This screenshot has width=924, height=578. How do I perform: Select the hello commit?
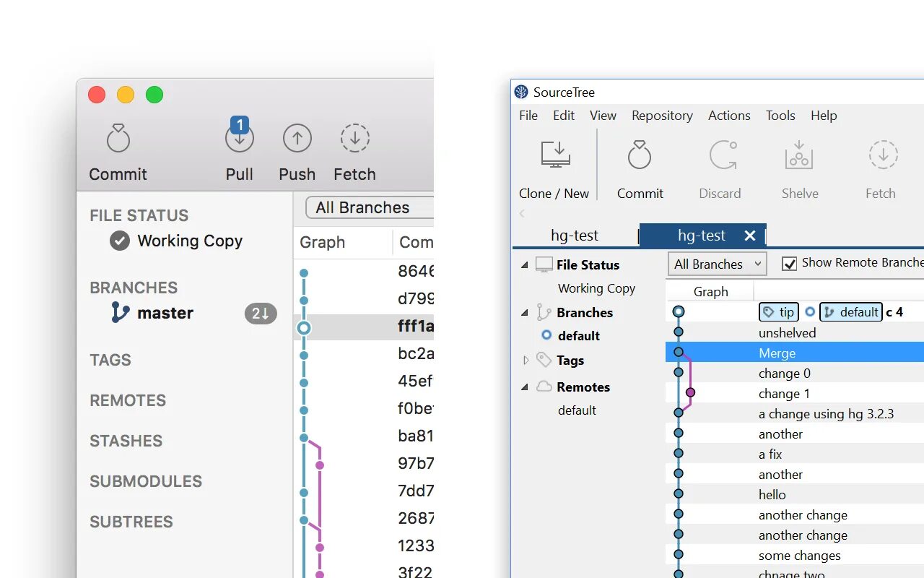[795, 495]
